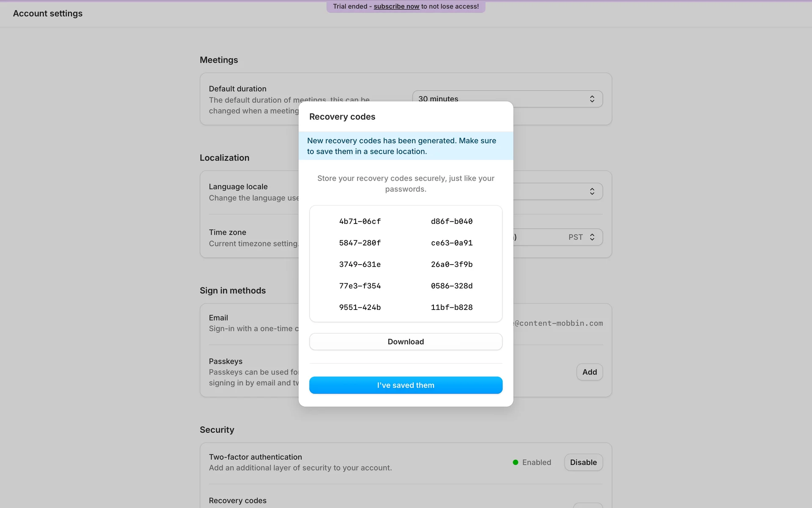Download the recovery codes
Image resolution: width=812 pixels, height=508 pixels.
click(x=406, y=342)
